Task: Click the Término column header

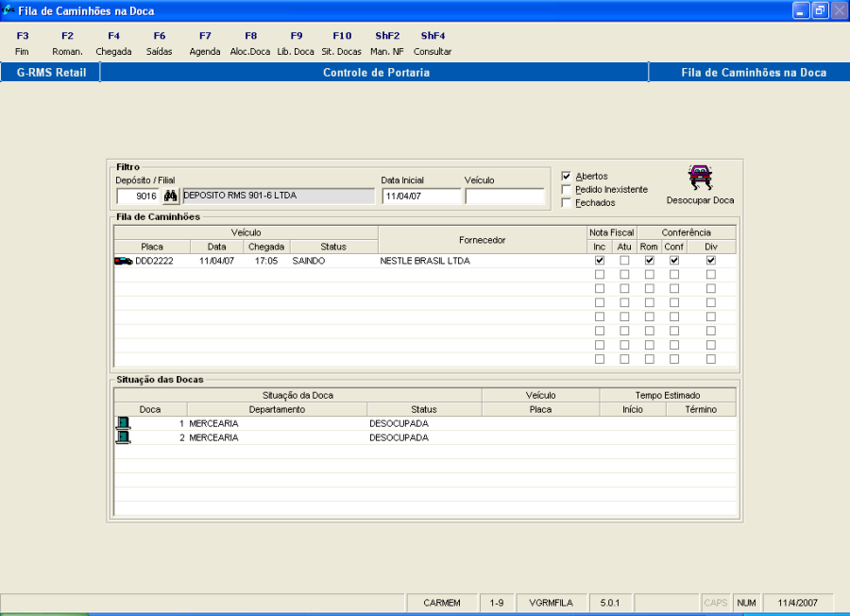Action: [701, 409]
